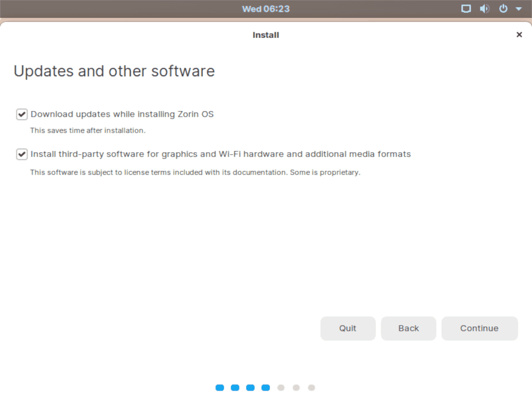Uncheck Download updates while installing Zorin OS
This screenshot has height=399, width=532.
[21, 114]
